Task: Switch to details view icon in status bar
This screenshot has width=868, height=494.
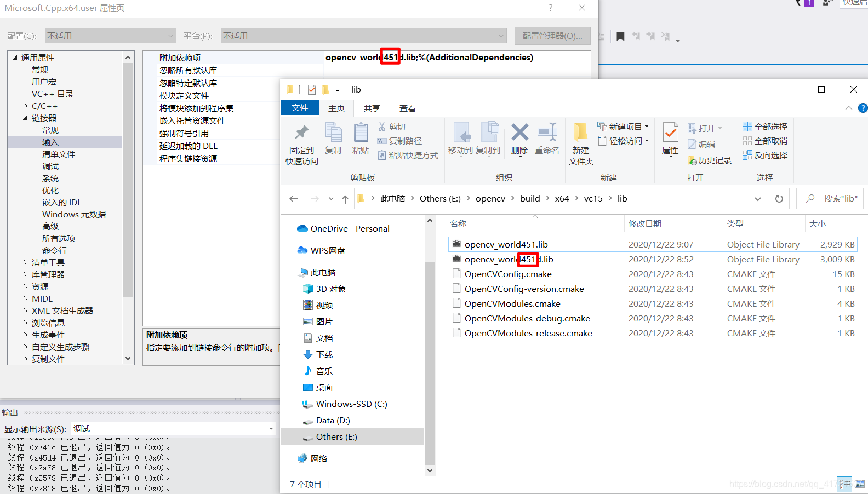Action: [844, 484]
